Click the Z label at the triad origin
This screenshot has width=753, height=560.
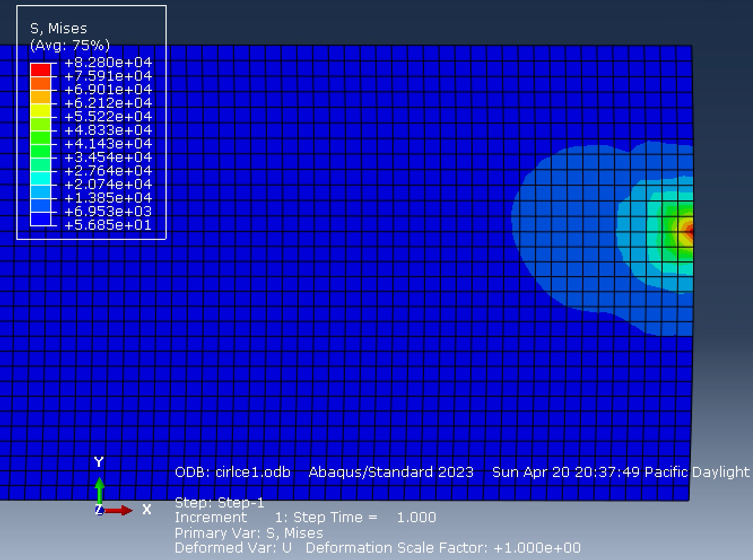tap(99, 510)
